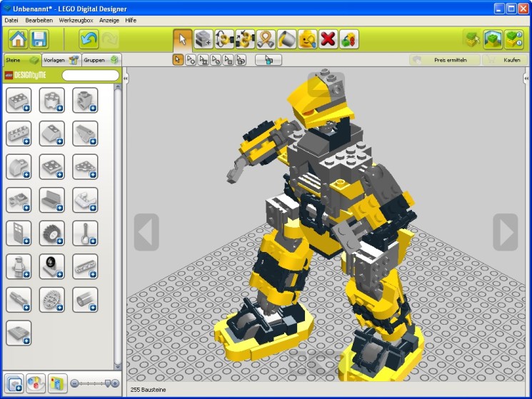Click the greyed-out Redo arrow

pyautogui.click(x=109, y=39)
